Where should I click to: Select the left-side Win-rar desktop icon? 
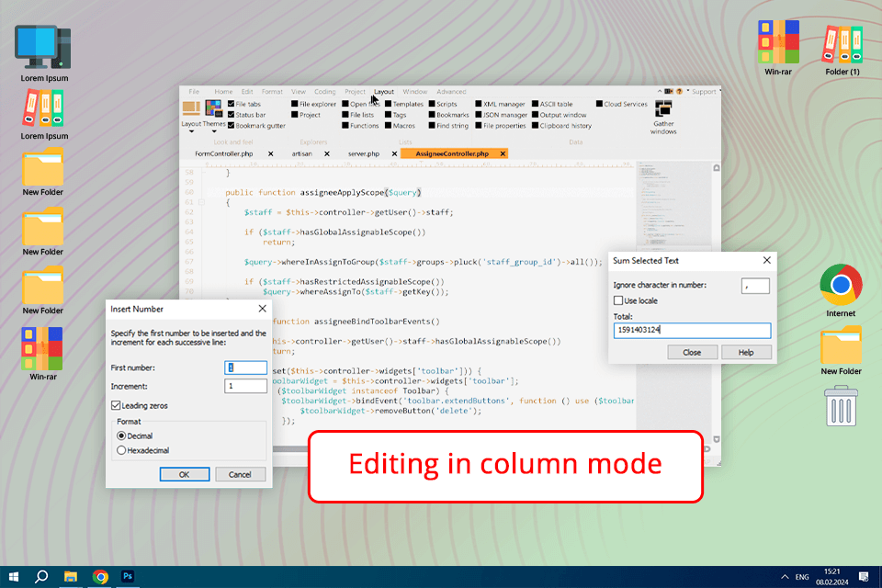click(x=42, y=348)
